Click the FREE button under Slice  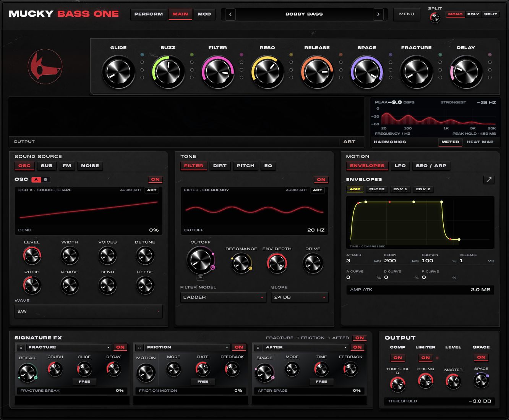[84, 381]
